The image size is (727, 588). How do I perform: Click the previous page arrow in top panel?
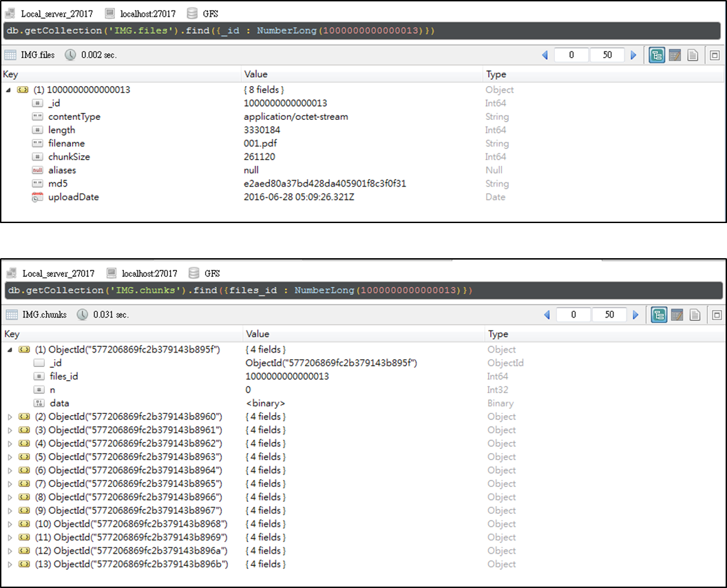pos(545,54)
